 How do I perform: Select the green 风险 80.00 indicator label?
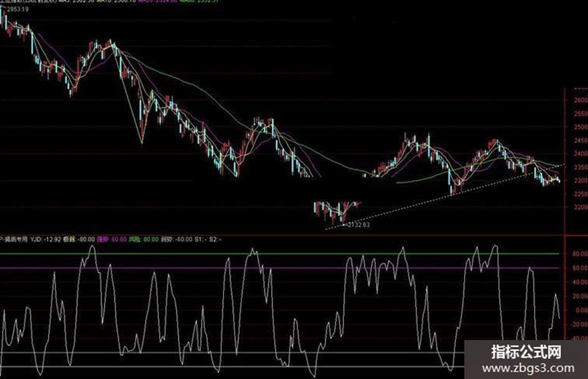pos(143,239)
